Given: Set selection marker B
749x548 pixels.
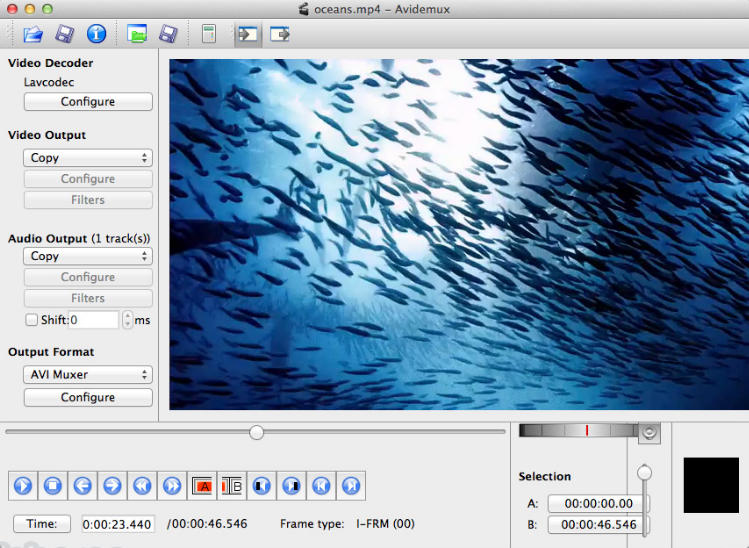Looking at the screenshot, I should pyautogui.click(x=231, y=486).
